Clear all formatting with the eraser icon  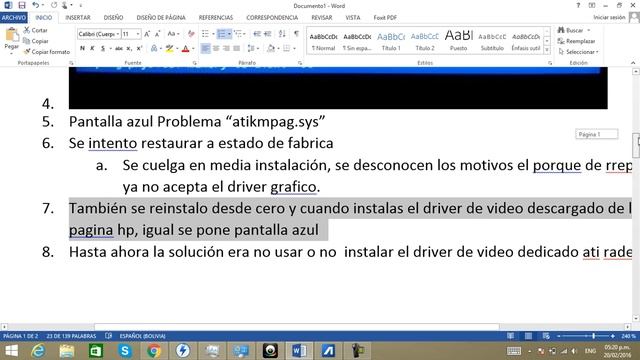[x=191, y=34]
